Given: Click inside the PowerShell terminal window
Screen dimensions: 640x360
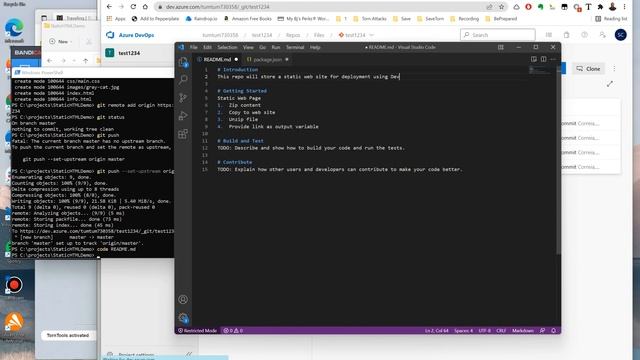Looking at the screenshot, I should pos(93,167).
